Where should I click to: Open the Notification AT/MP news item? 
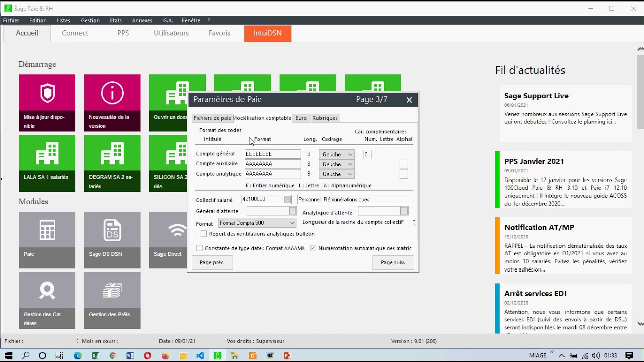[563, 245]
